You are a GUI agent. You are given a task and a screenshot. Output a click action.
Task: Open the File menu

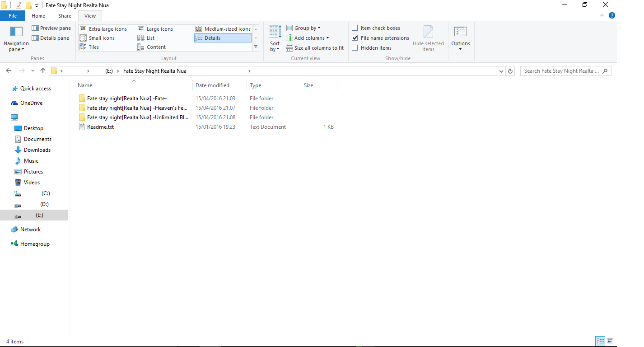point(13,16)
